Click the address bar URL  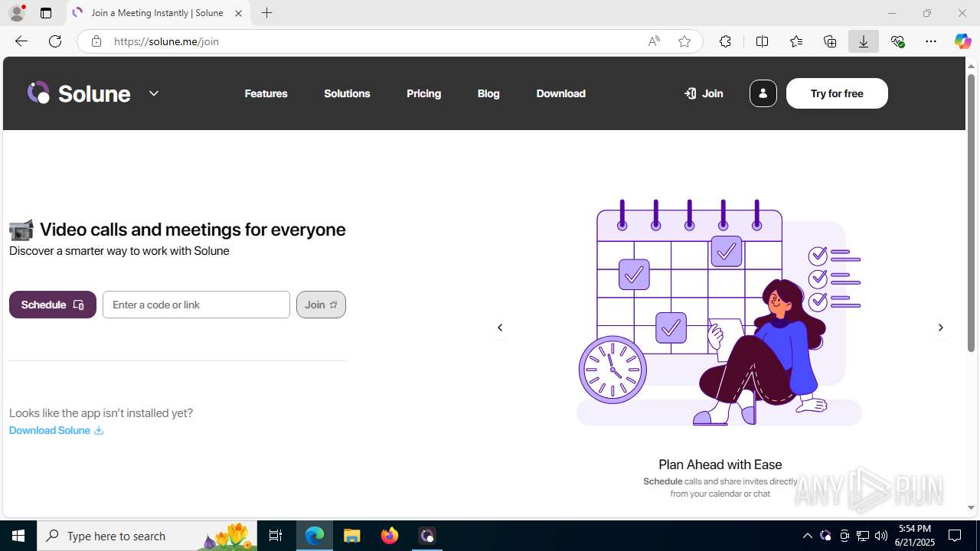166,41
